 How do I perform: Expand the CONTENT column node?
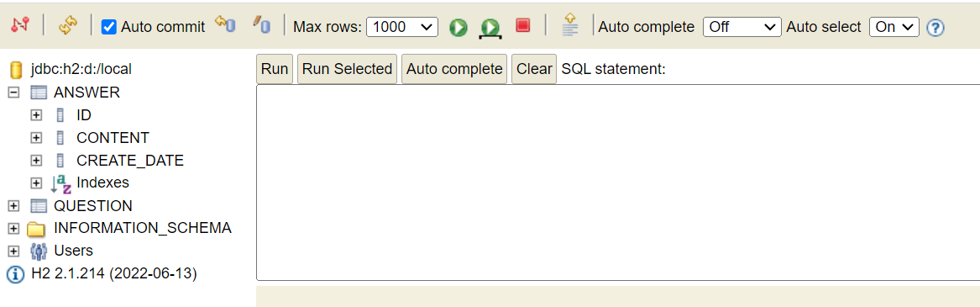point(36,138)
